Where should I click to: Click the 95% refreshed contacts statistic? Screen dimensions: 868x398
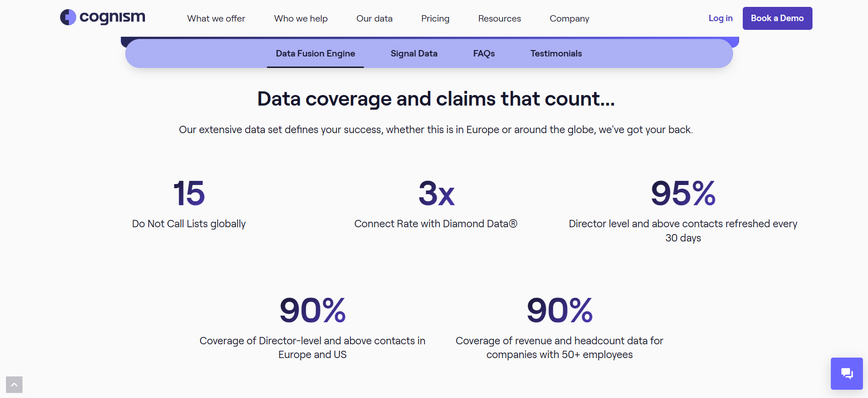click(683, 211)
